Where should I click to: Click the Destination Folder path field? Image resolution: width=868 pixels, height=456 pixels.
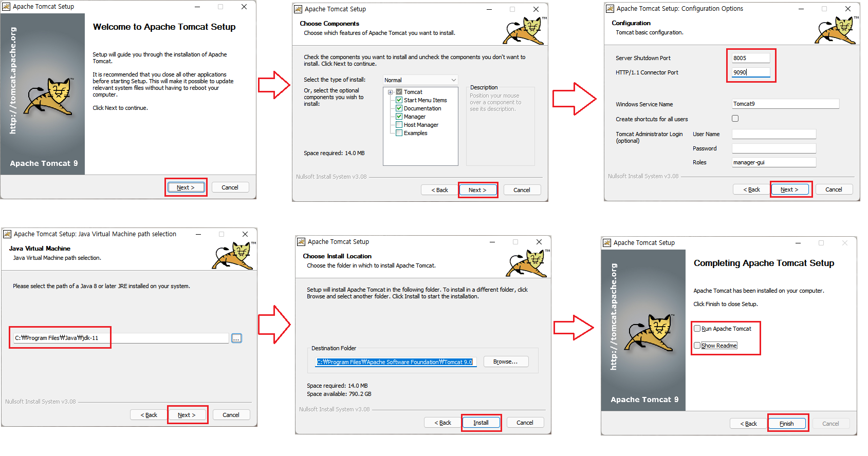(396, 362)
